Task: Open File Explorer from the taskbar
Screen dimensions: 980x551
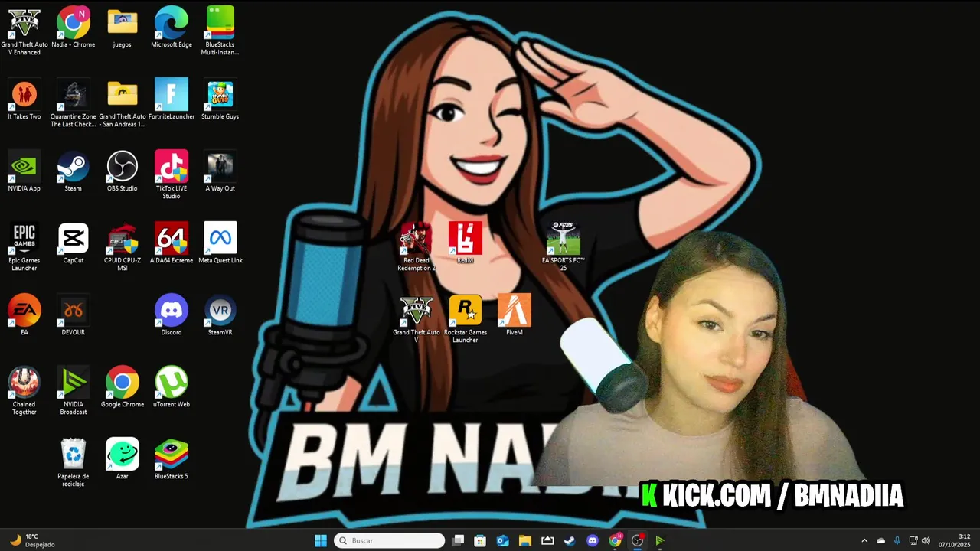Action: [x=525, y=540]
